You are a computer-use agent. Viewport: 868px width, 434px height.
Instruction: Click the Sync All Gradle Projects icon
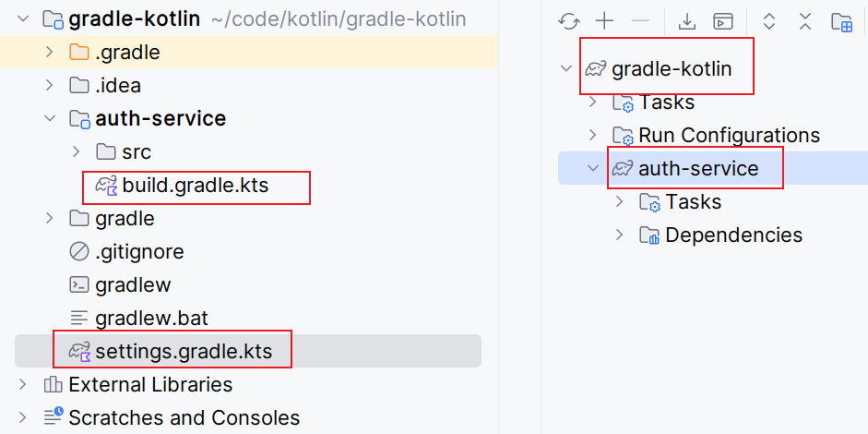569,21
